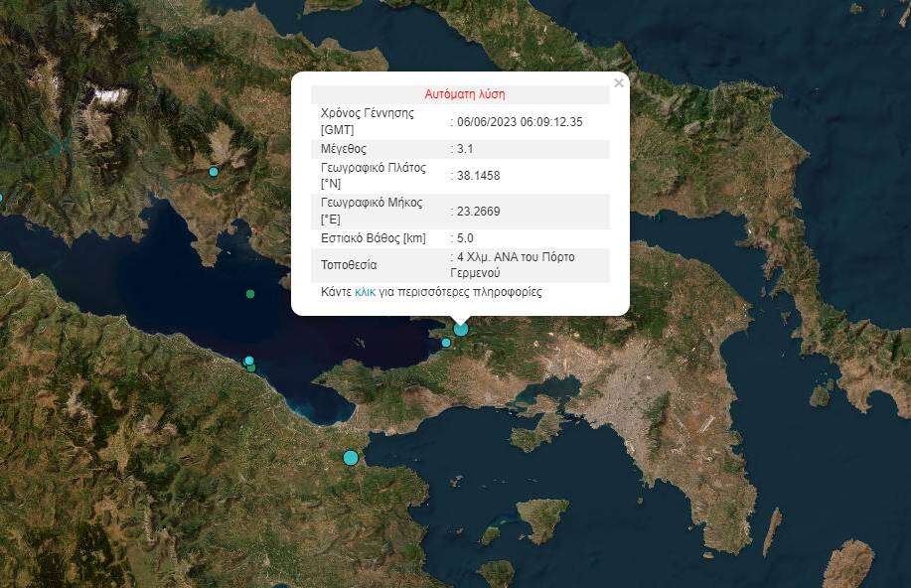Click the red "Αυτόματη λύση" popup header
This screenshot has width=911, height=588.
(465, 94)
